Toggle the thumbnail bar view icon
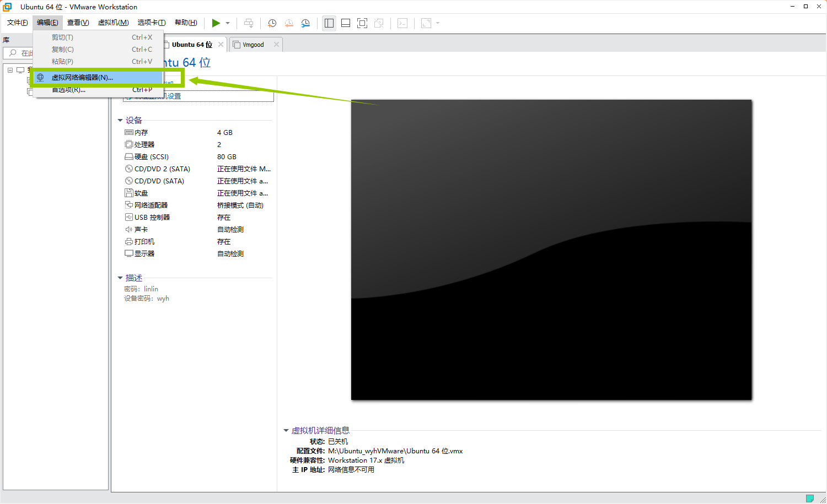Image resolution: width=827 pixels, height=504 pixels. click(x=346, y=23)
